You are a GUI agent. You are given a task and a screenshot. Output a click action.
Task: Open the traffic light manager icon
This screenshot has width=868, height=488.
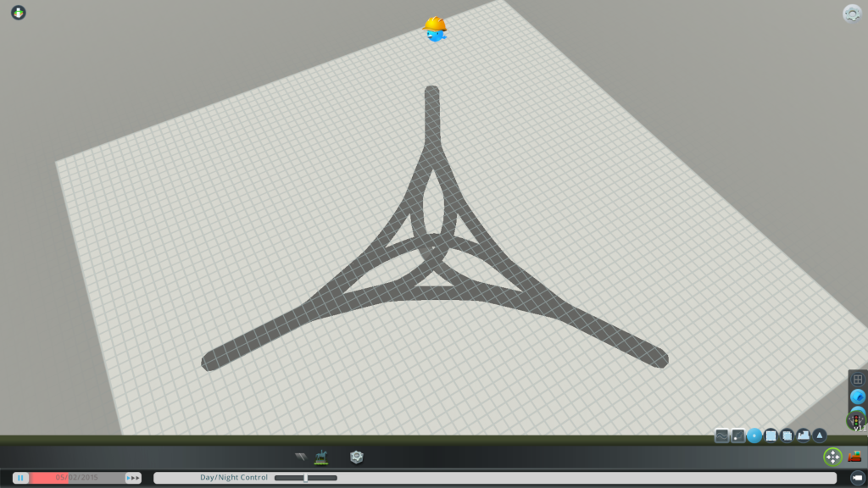[x=856, y=420]
